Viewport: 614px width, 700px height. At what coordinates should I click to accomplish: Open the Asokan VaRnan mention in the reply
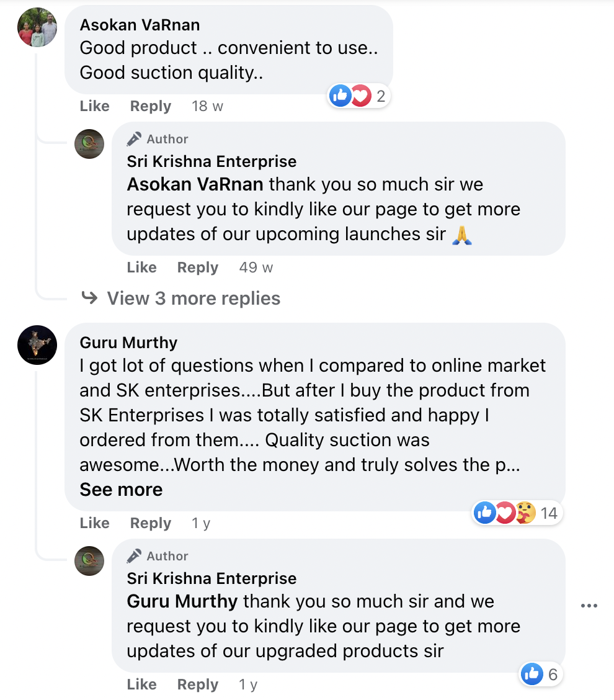click(x=195, y=184)
